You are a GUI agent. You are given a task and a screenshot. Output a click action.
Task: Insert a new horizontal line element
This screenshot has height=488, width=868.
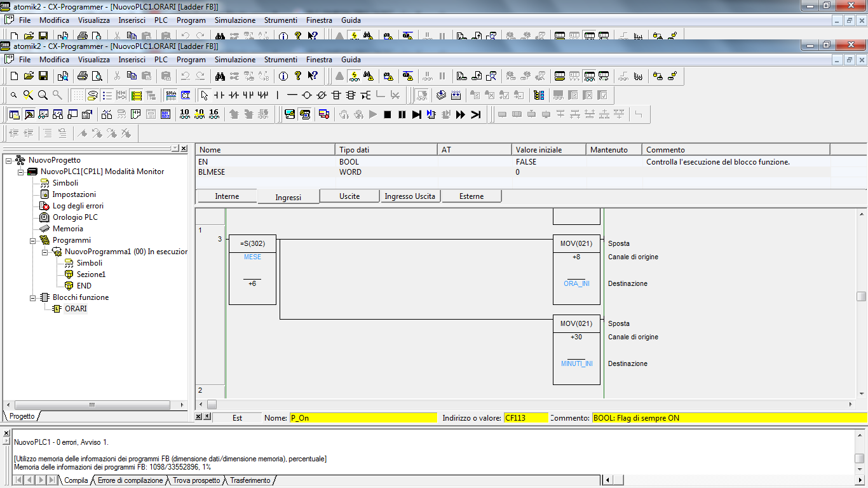pyautogui.click(x=292, y=95)
